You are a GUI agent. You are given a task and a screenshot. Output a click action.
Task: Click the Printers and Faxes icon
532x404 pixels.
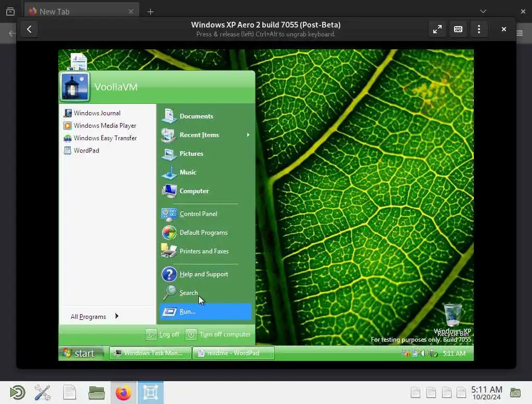click(x=169, y=251)
